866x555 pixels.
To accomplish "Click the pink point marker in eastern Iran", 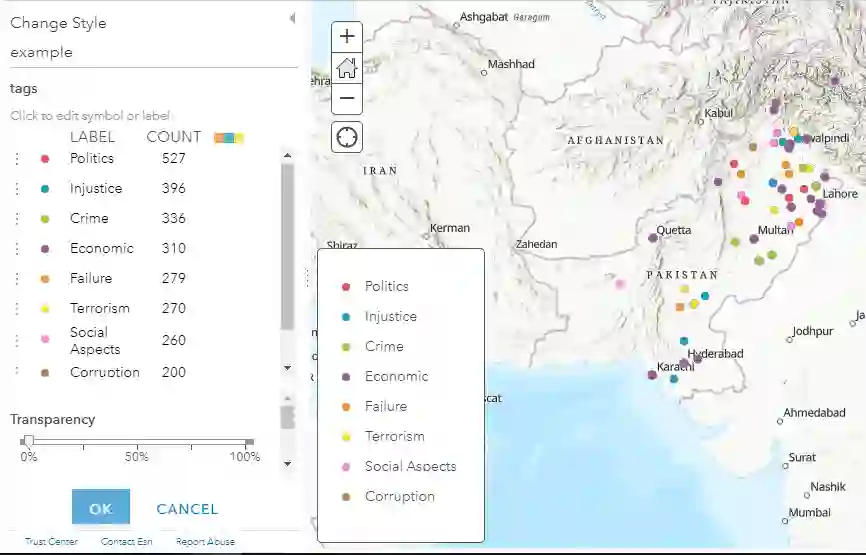I will tap(620, 284).
